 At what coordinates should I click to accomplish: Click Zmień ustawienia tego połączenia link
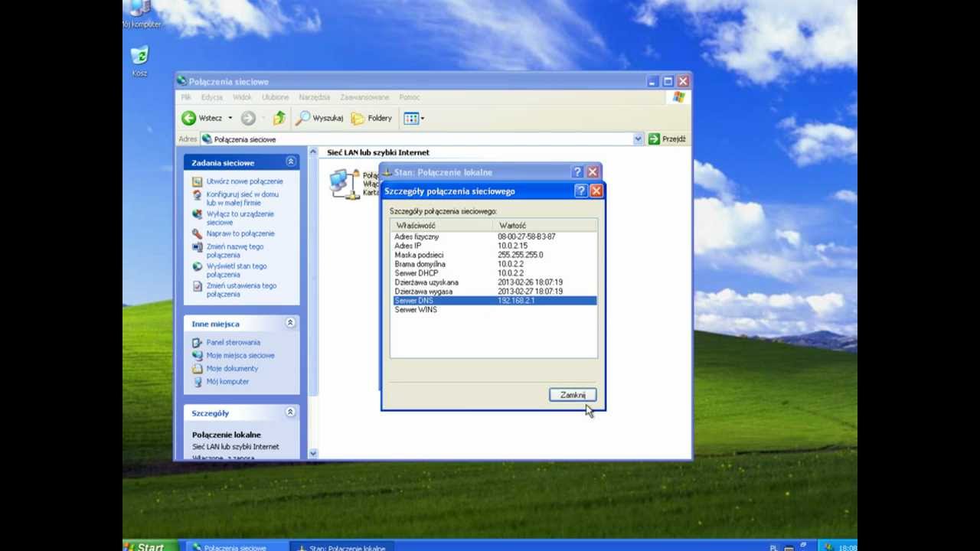(241, 290)
